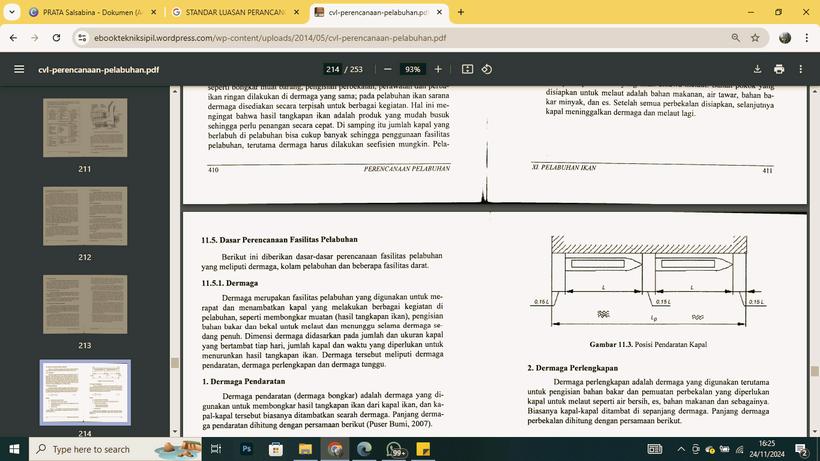
Task: Open PDF viewer more actions menu
Action: (801, 69)
